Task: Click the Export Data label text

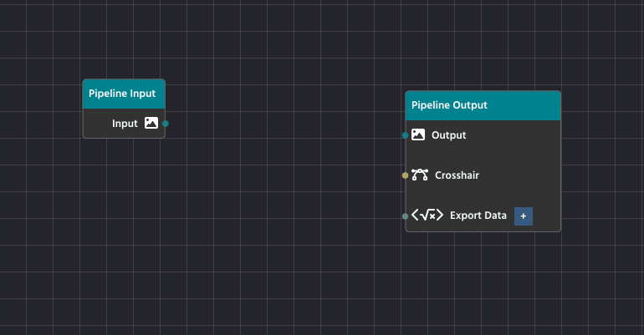Action: click(478, 216)
